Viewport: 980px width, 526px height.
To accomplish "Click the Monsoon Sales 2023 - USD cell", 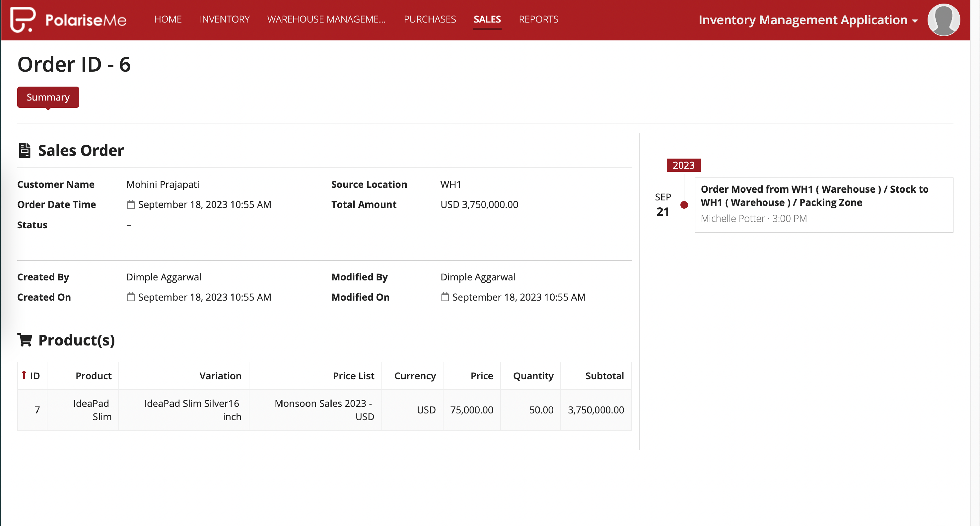I will [315, 410].
